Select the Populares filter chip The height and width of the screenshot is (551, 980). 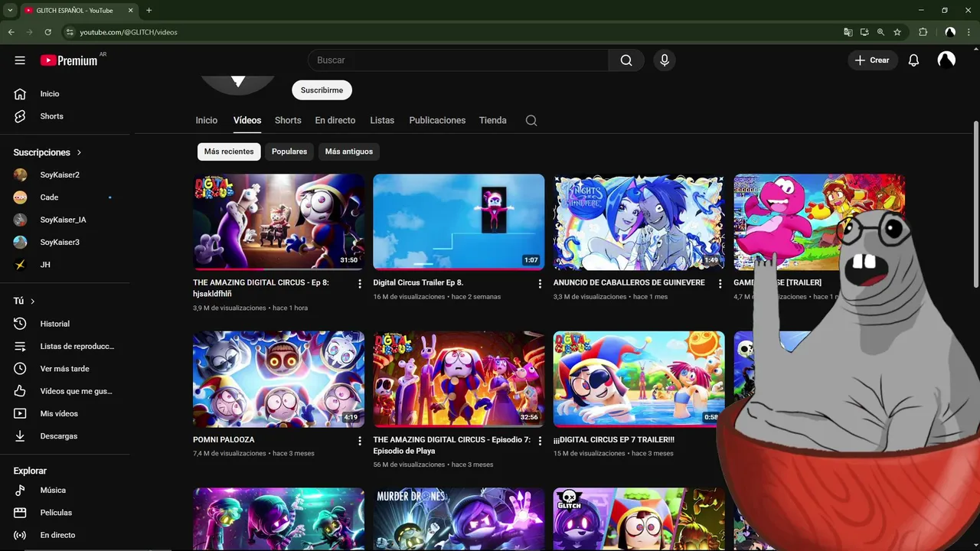pyautogui.click(x=289, y=152)
